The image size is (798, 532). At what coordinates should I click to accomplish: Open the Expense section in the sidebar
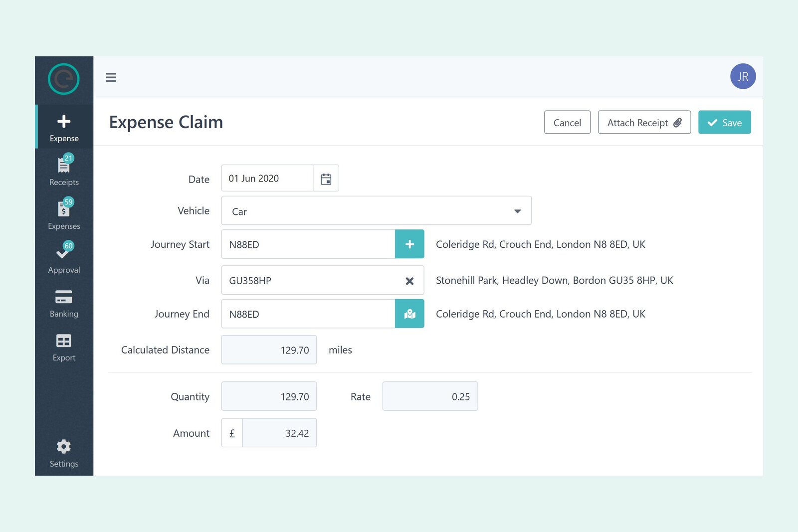point(64,127)
